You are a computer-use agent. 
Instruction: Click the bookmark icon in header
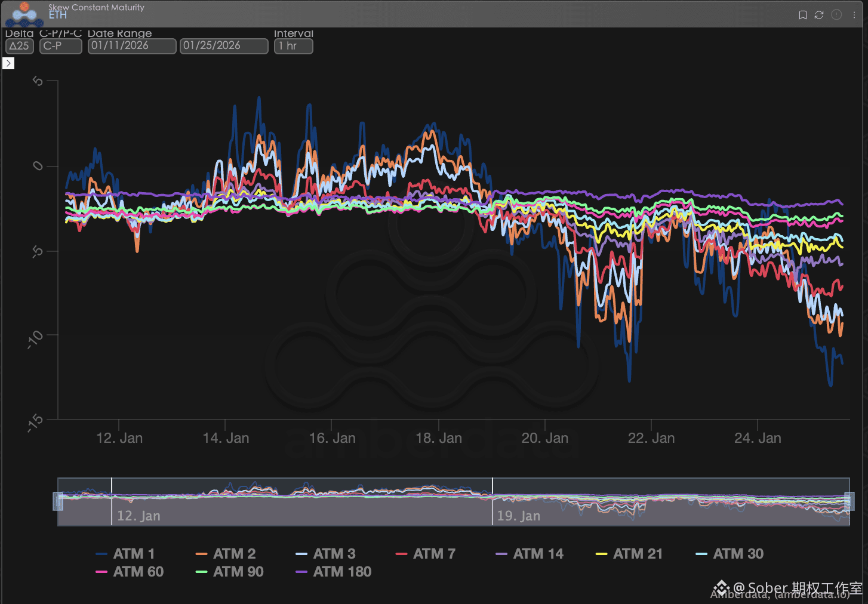803,15
